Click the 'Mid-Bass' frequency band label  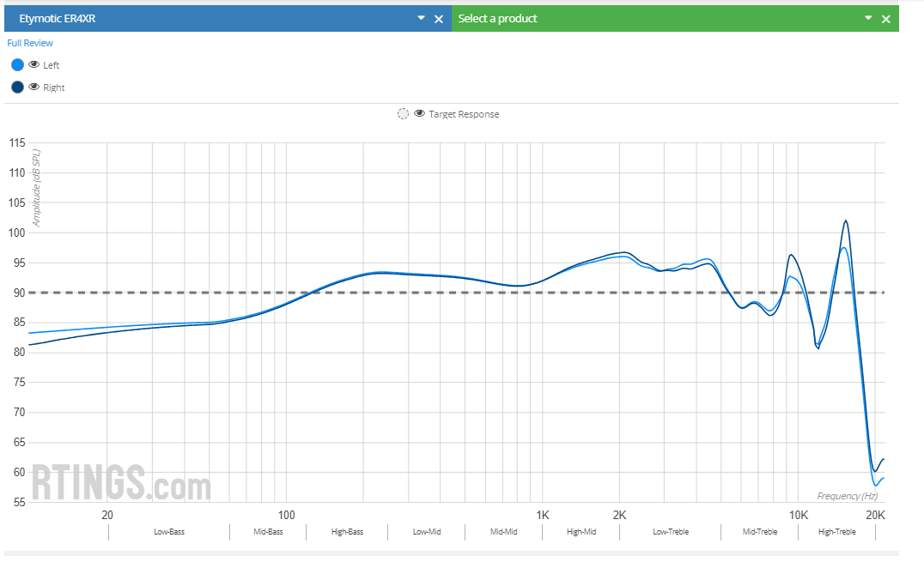point(268,531)
